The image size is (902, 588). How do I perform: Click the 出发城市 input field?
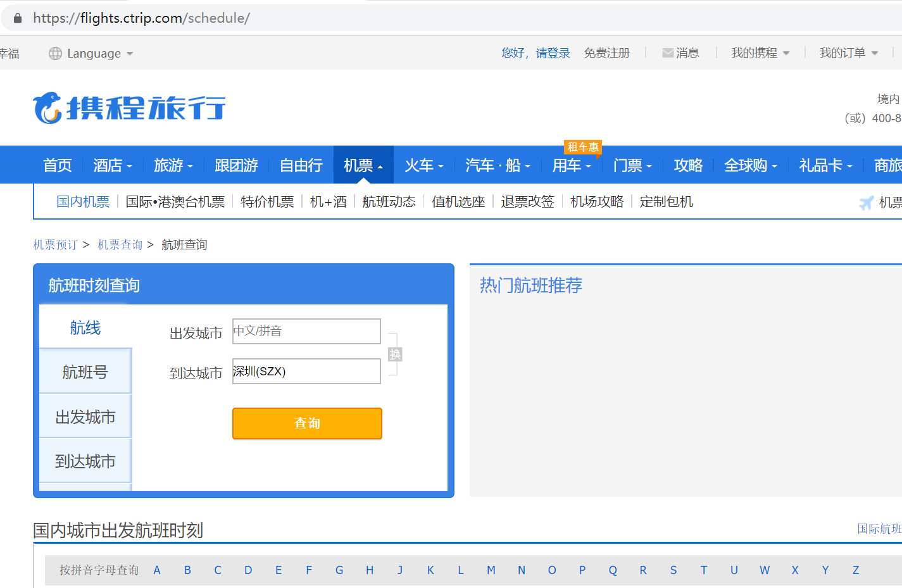306,331
